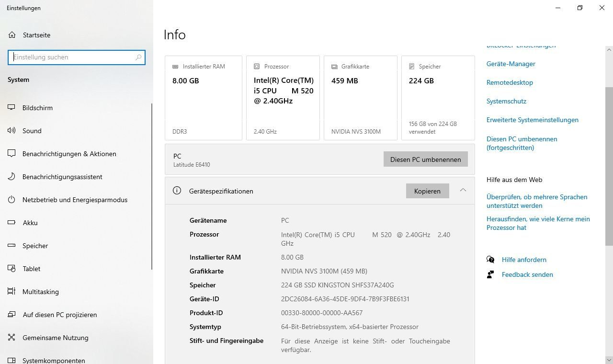613x364 pixels.
Task: Open the Remotedesktop link
Action: pyautogui.click(x=510, y=82)
